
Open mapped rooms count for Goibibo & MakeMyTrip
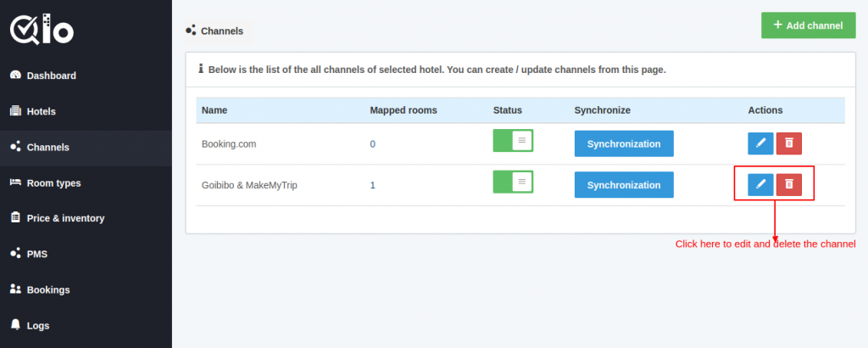coord(373,185)
